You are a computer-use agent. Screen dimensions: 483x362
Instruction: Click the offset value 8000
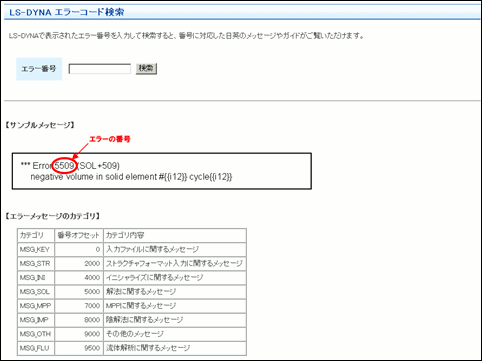pyautogui.click(x=92, y=320)
